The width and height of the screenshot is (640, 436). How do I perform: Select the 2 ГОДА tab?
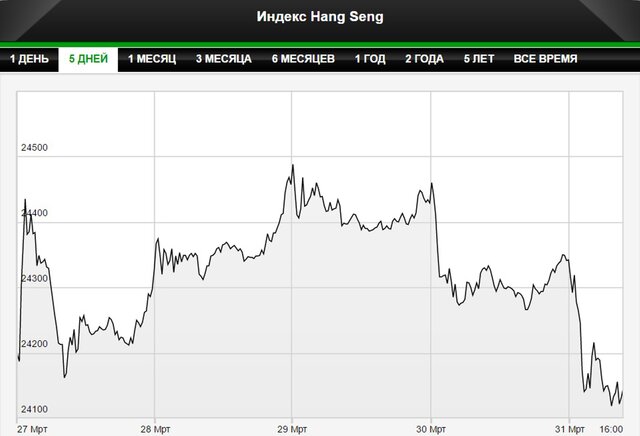tap(424, 59)
